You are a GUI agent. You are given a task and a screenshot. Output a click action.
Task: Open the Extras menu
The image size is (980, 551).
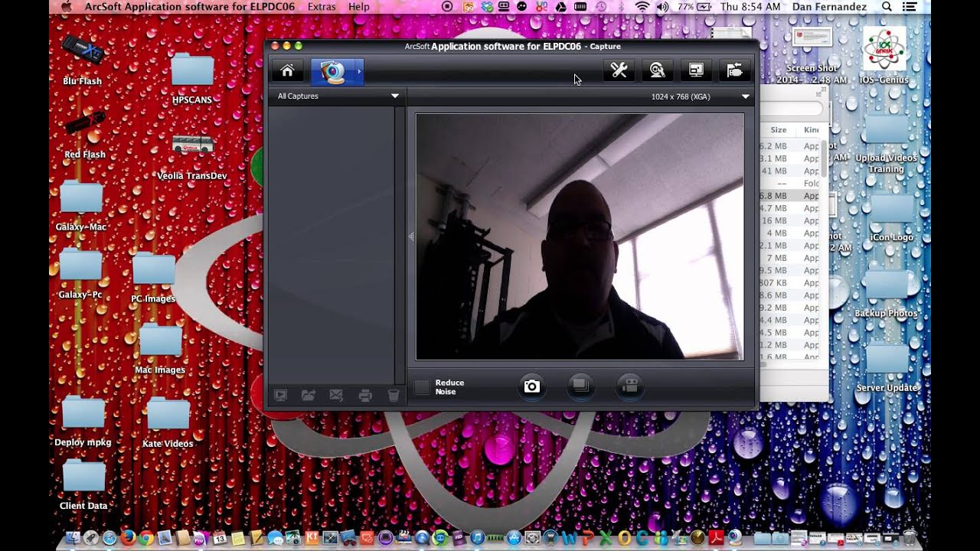(x=322, y=7)
